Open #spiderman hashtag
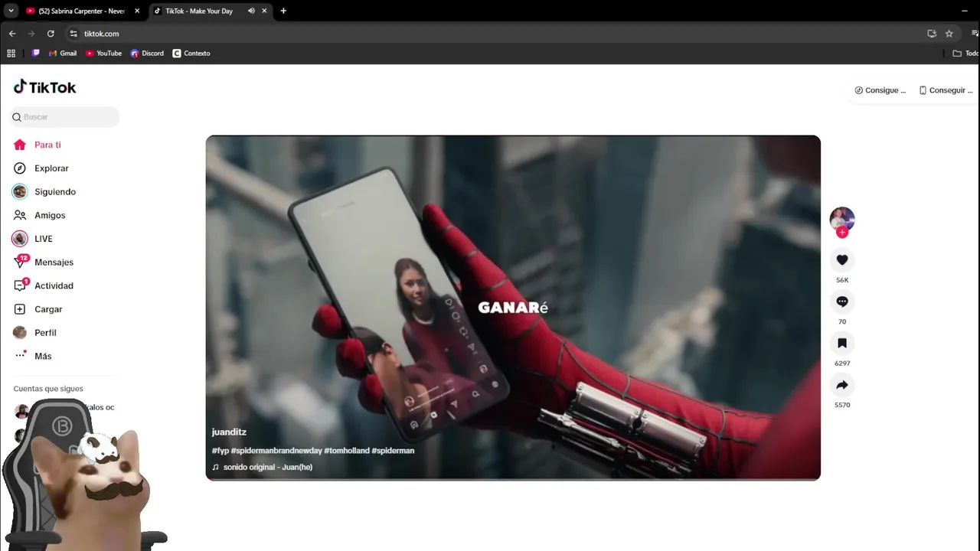Screen dimensions: 980x551 point(393,451)
